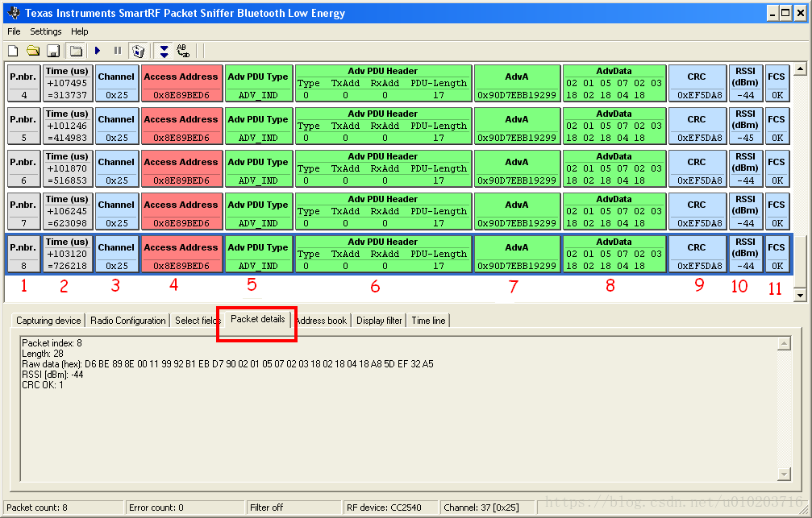Start packet capture with the play icon
Image resolution: width=812 pixels, height=518 pixels.
tap(98, 51)
